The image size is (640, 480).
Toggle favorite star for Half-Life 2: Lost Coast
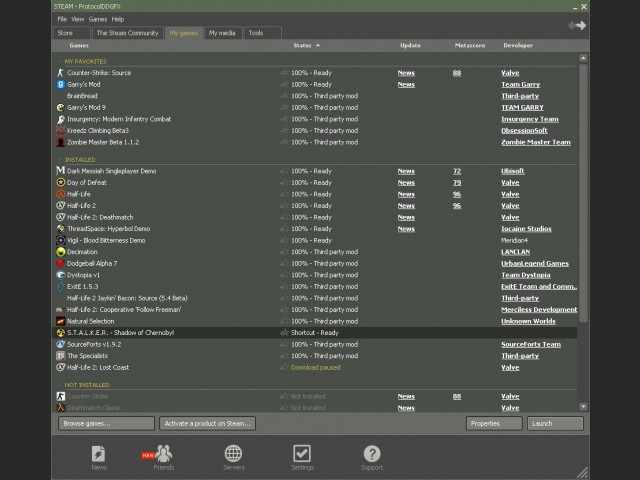[284, 367]
